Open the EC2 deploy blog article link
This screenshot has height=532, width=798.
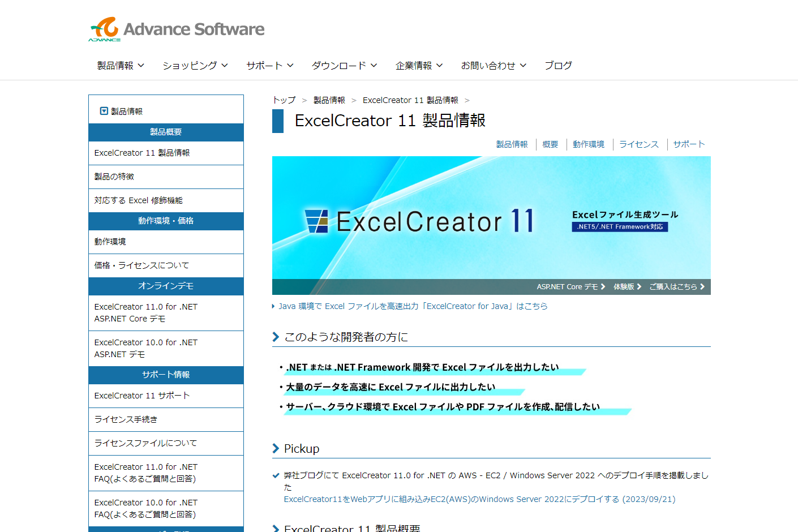[x=479, y=499]
